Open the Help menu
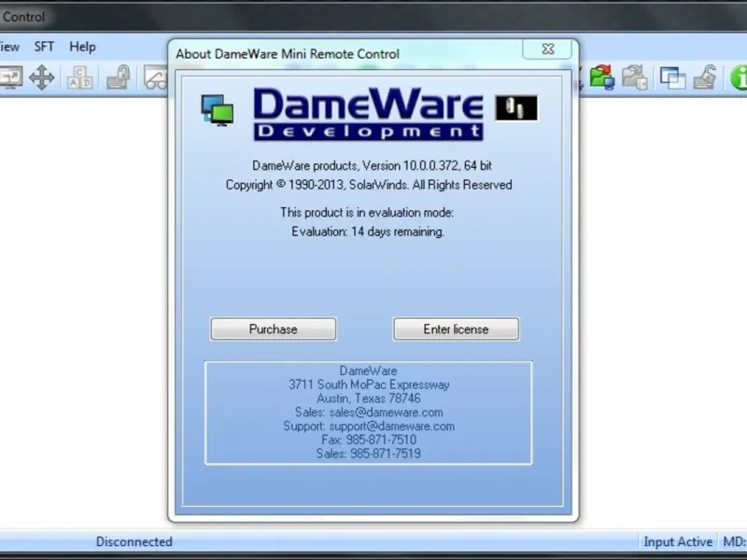The width and height of the screenshot is (747, 560). pos(82,47)
